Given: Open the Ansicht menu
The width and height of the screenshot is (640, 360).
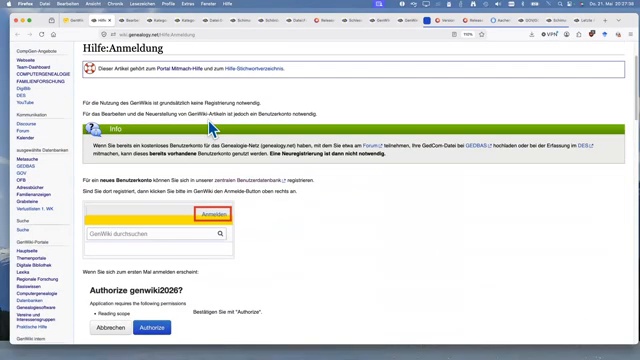Looking at the screenshot, I should pos(93,4).
